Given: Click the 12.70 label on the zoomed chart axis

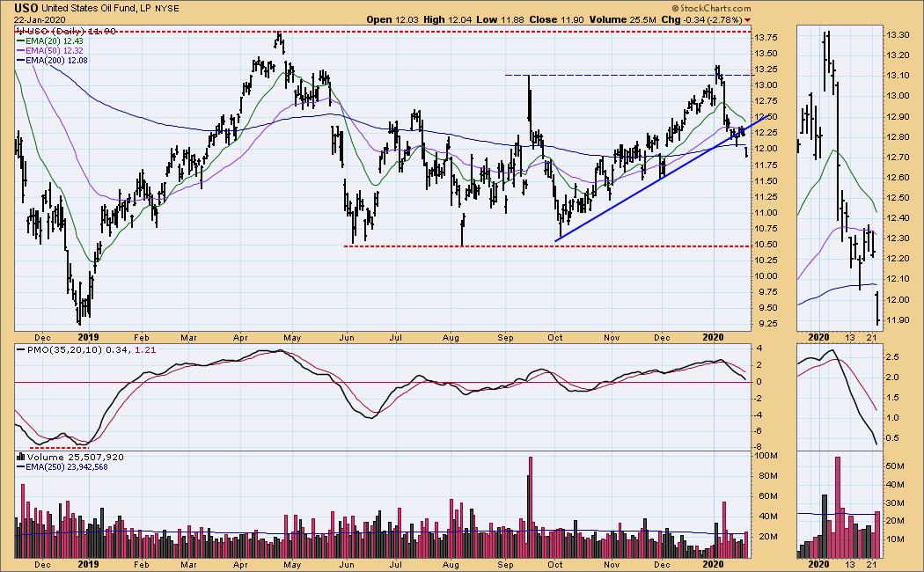Looking at the screenshot, I should (897, 158).
